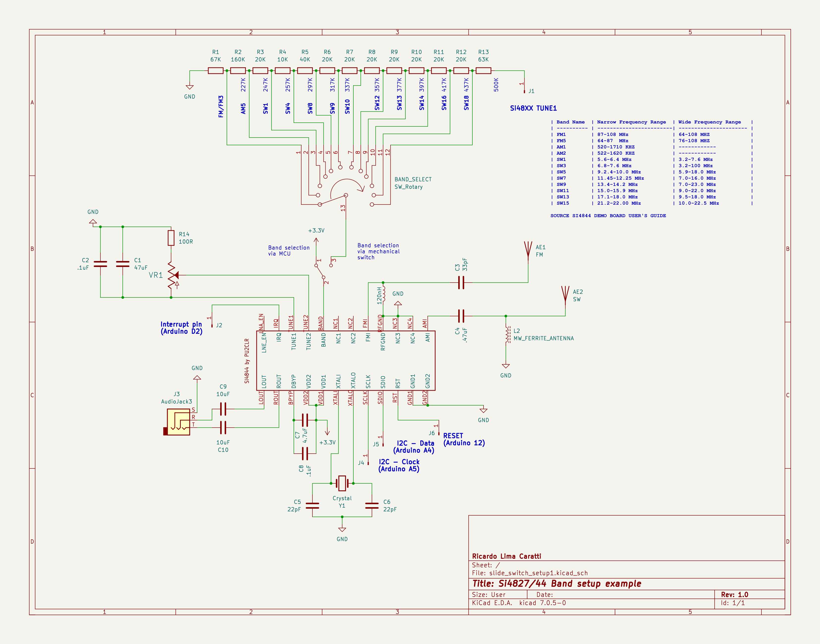Click the C3 33pF capacitor
Screen dimensions: 820x644
(x=461, y=282)
